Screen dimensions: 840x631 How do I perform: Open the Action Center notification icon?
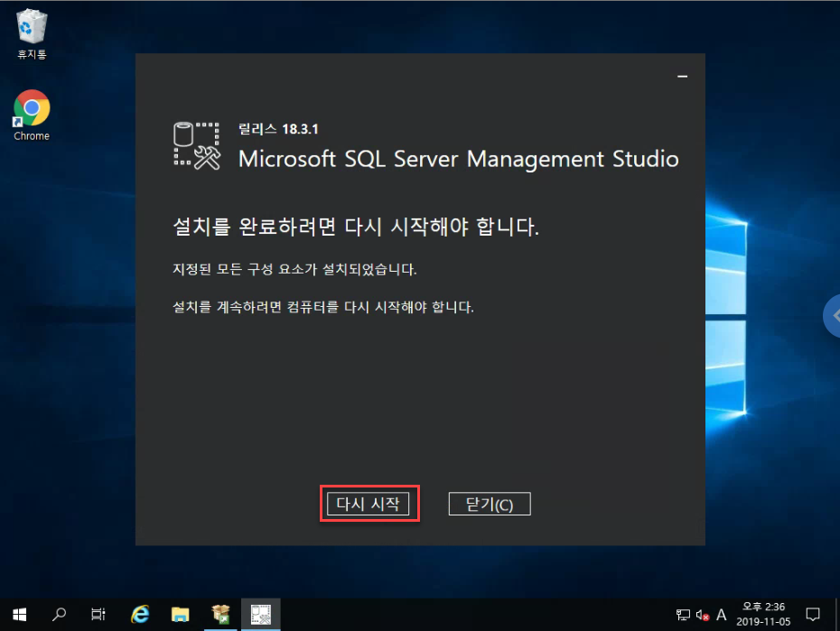pyautogui.click(x=813, y=615)
